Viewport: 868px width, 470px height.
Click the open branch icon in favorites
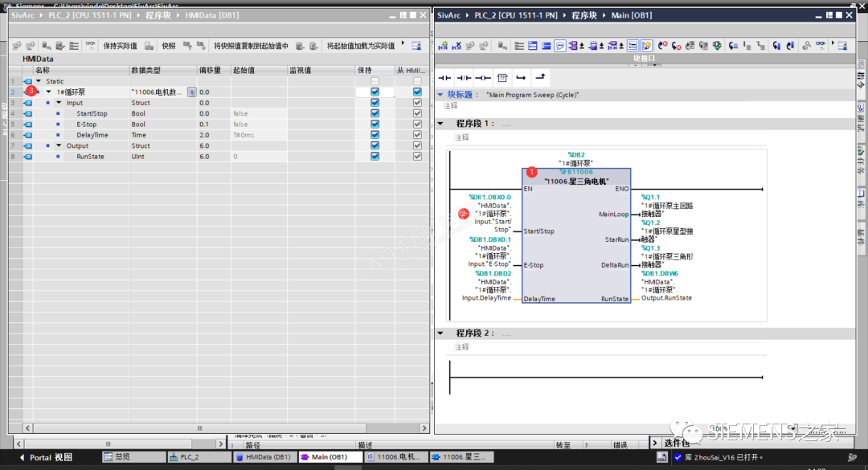pyautogui.click(x=521, y=78)
